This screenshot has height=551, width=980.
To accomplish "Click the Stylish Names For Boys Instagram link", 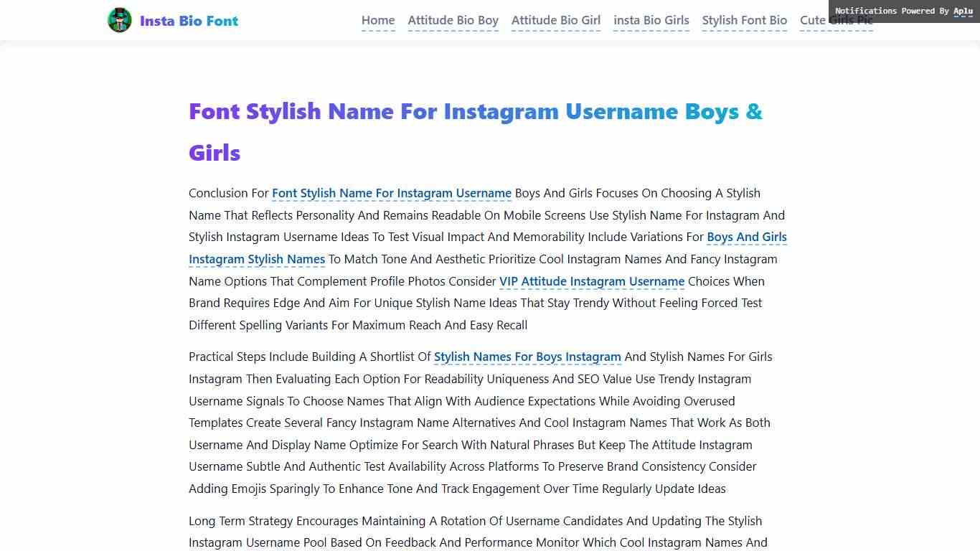I will pyautogui.click(x=527, y=357).
